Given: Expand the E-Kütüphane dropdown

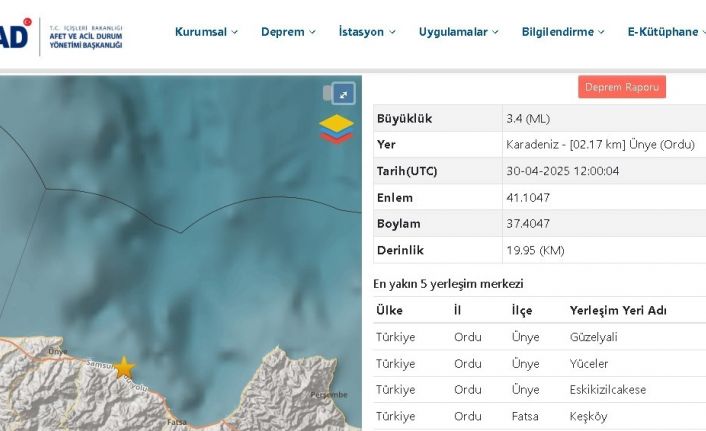Looking at the screenshot, I should 666,32.
